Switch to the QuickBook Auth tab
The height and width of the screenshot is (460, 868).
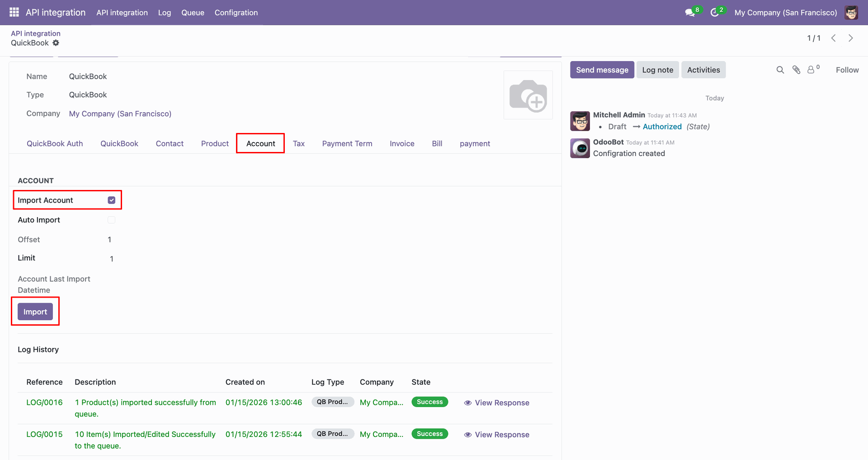pos(55,143)
